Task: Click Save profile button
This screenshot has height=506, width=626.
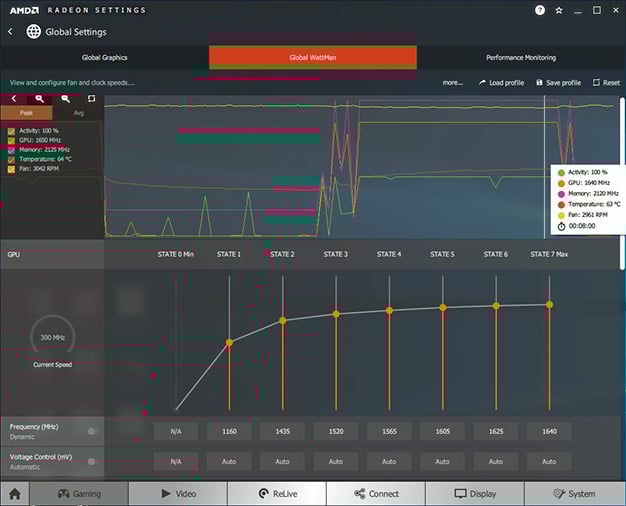Action: [558, 83]
